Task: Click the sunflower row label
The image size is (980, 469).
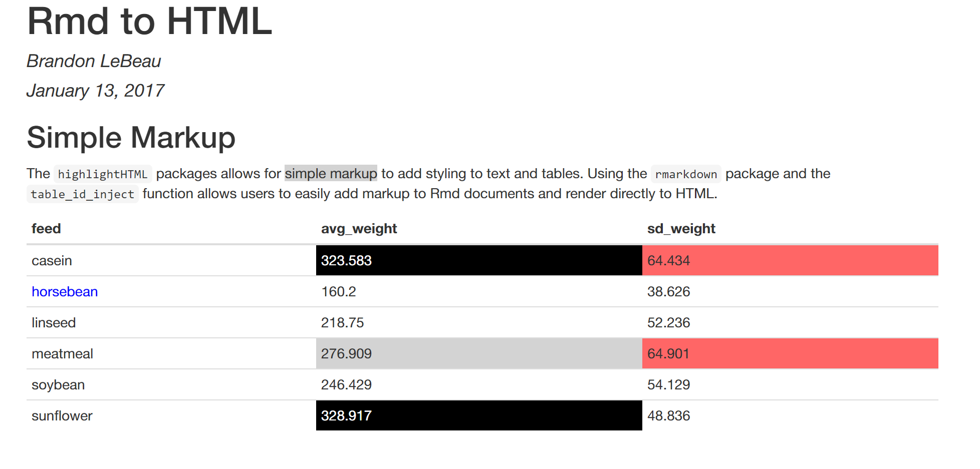Action: pyautogui.click(x=62, y=416)
